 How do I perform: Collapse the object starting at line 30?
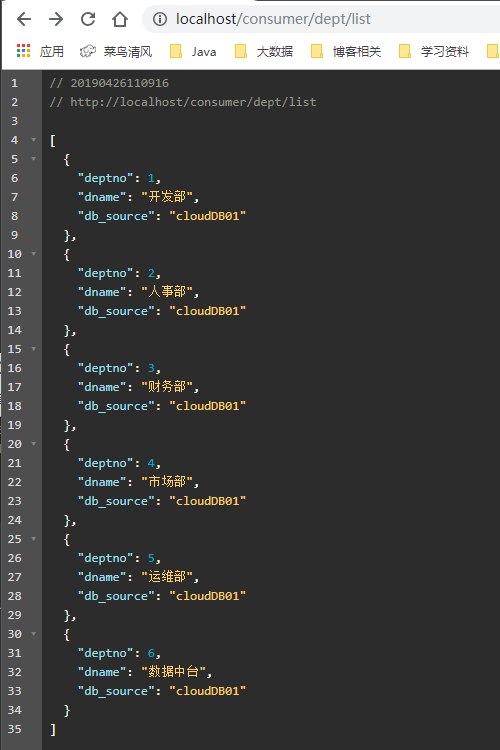(x=33, y=634)
